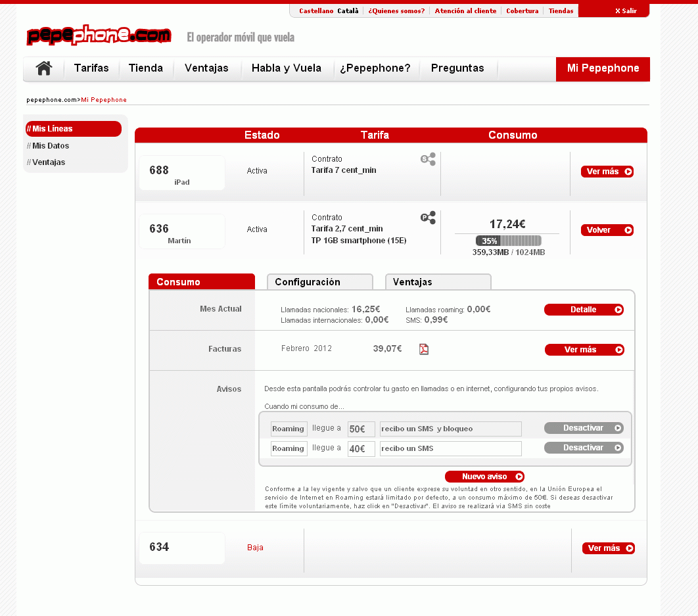Image resolution: width=698 pixels, height=616 pixels.
Task: Click the Roaming type field in 50€ row
Action: pyautogui.click(x=289, y=429)
